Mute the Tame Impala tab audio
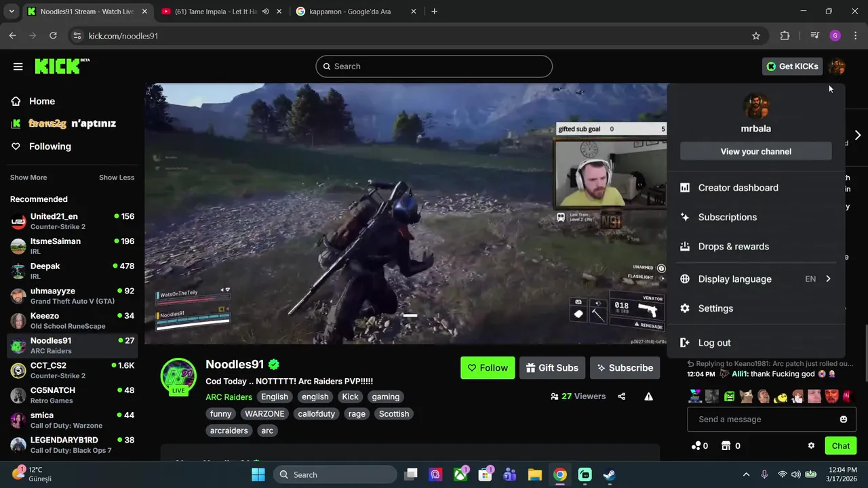 [x=266, y=12]
